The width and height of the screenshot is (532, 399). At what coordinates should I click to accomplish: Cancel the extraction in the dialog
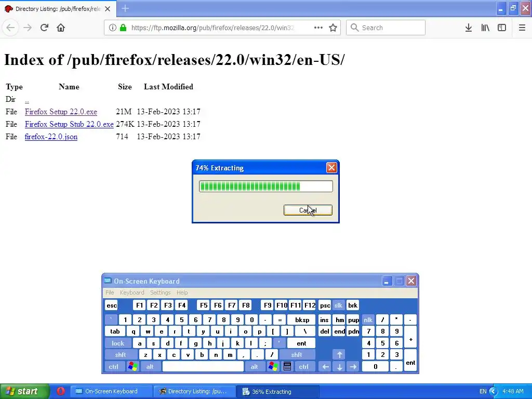(x=308, y=210)
